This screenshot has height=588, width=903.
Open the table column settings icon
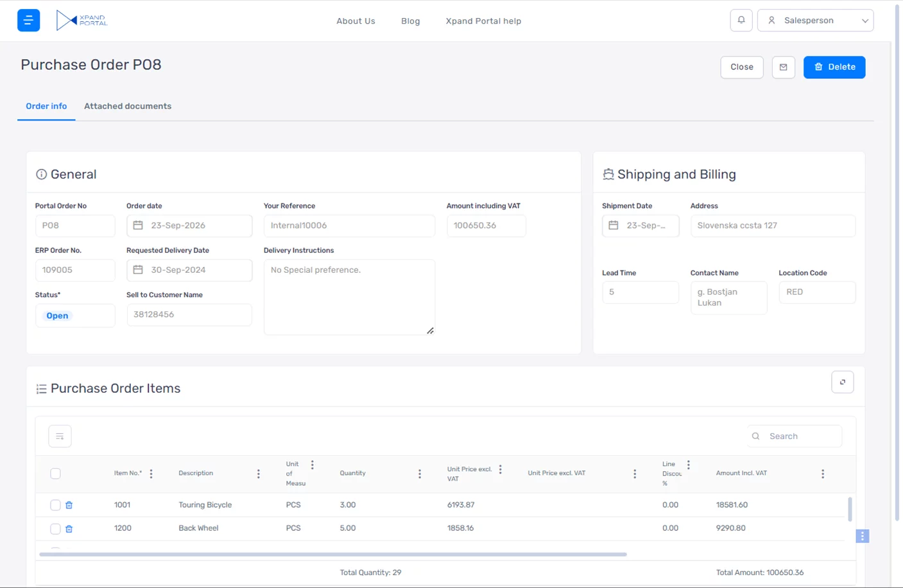click(60, 437)
